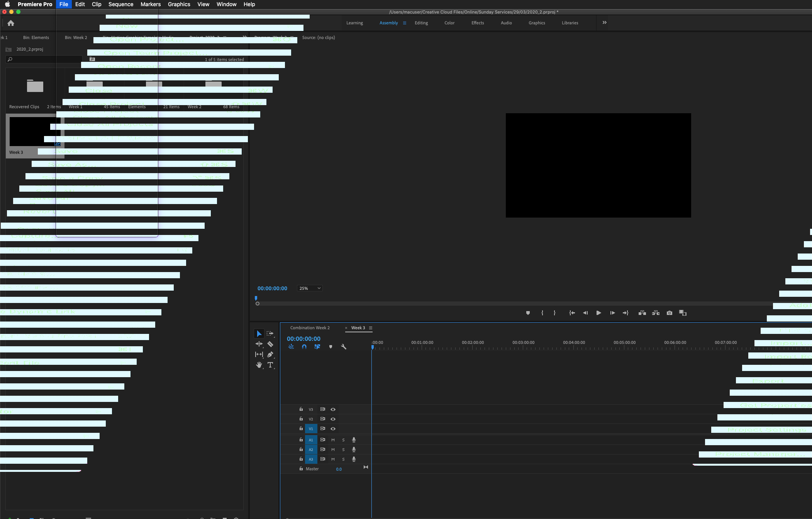Toggle V1 track visibility eye icon

click(332, 428)
